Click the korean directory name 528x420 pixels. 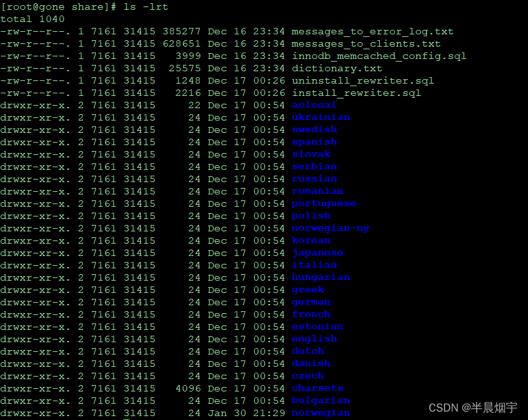pyautogui.click(x=311, y=240)
